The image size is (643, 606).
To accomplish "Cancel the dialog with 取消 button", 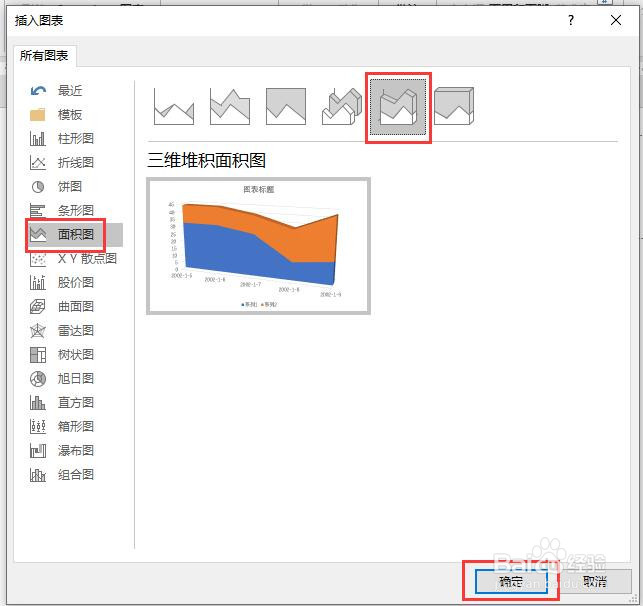I will pyautogui.click(x=595, y=581).
